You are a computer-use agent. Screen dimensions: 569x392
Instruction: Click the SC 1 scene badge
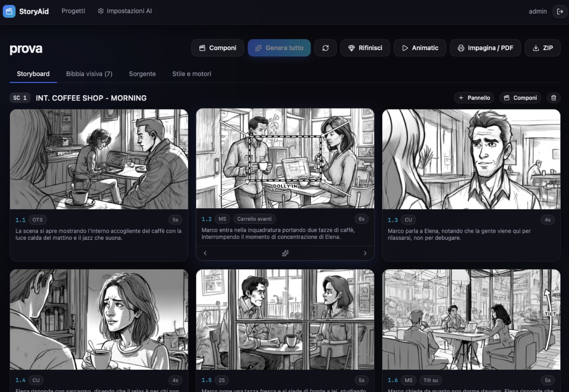[x=20, y=98]
